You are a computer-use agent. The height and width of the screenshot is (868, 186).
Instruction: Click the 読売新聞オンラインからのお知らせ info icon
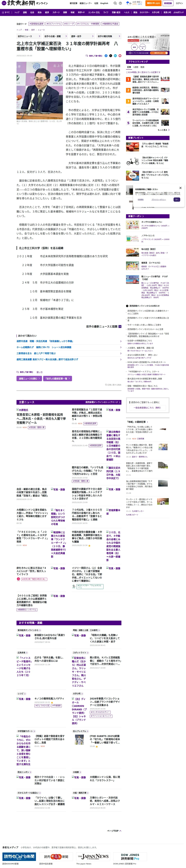click(x=127, y=306)
